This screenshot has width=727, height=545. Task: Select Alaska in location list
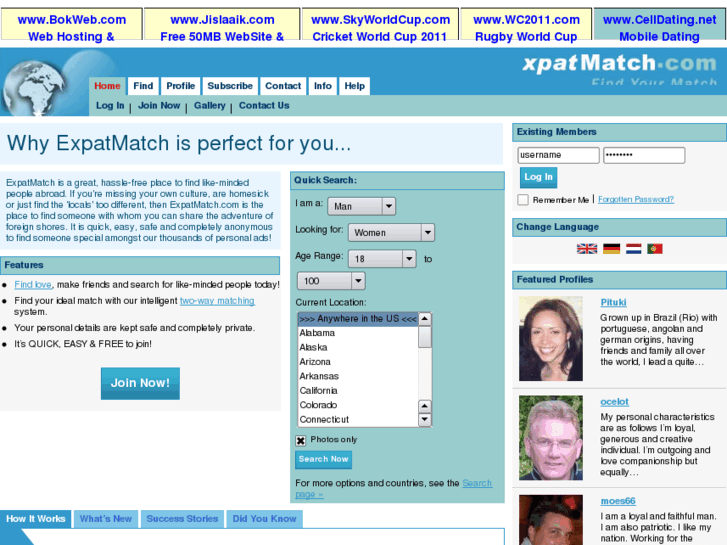[358, 347]
